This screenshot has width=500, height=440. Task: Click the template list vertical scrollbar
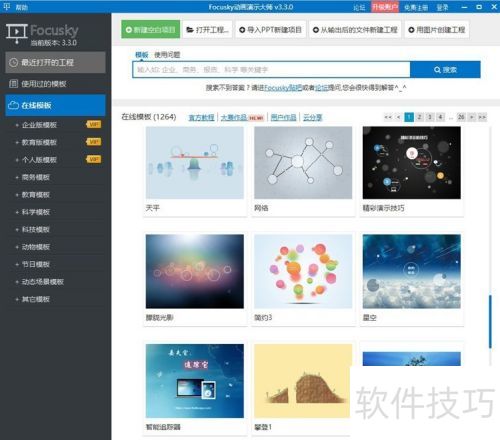pos(490,322)
